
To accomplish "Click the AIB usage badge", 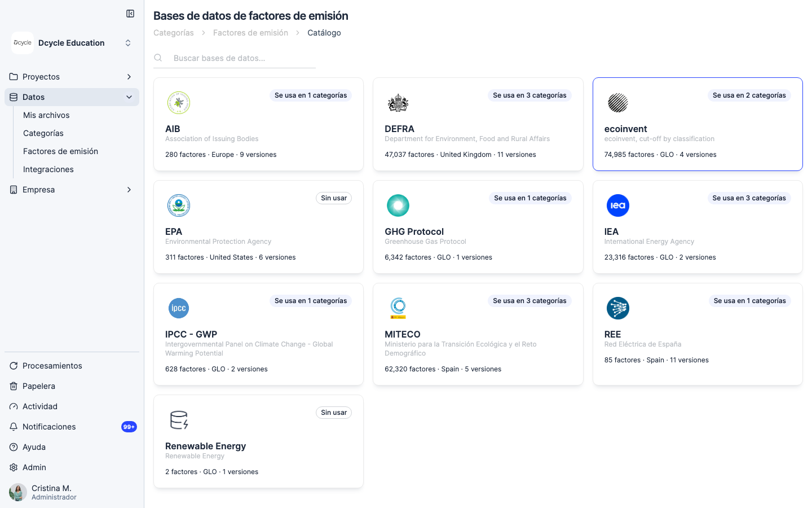I will 311,95.
